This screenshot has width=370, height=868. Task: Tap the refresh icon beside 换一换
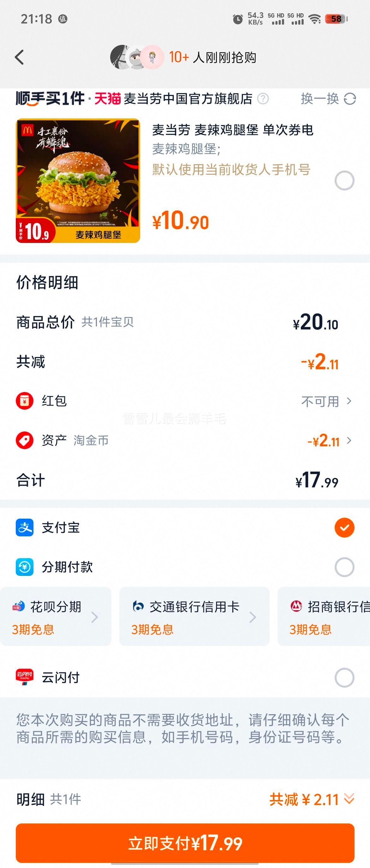click(x=350, y=99)
